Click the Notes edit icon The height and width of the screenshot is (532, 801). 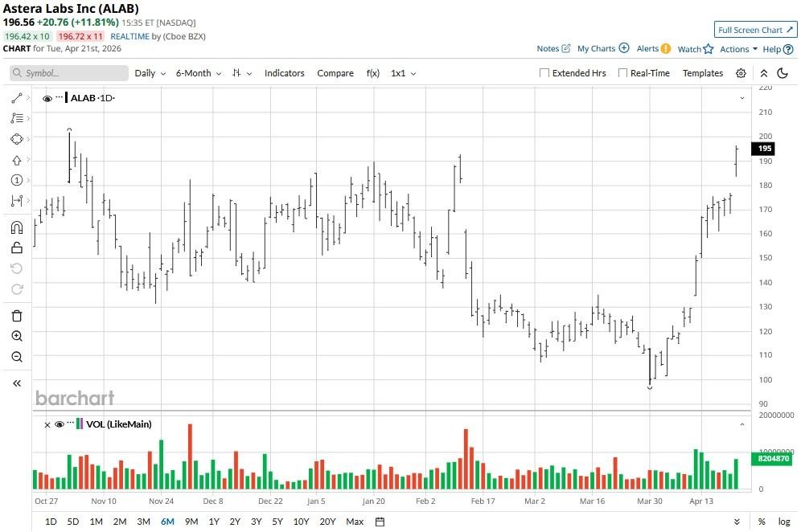(565, 48)
